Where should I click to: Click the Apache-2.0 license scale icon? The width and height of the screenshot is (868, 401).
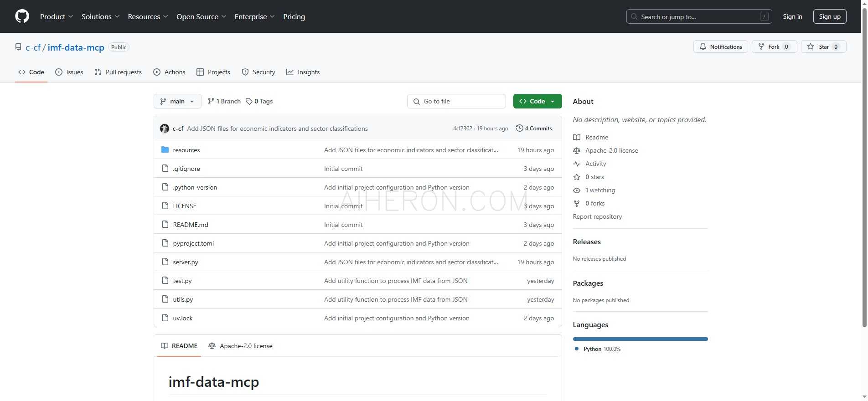(x=577, y=150)
